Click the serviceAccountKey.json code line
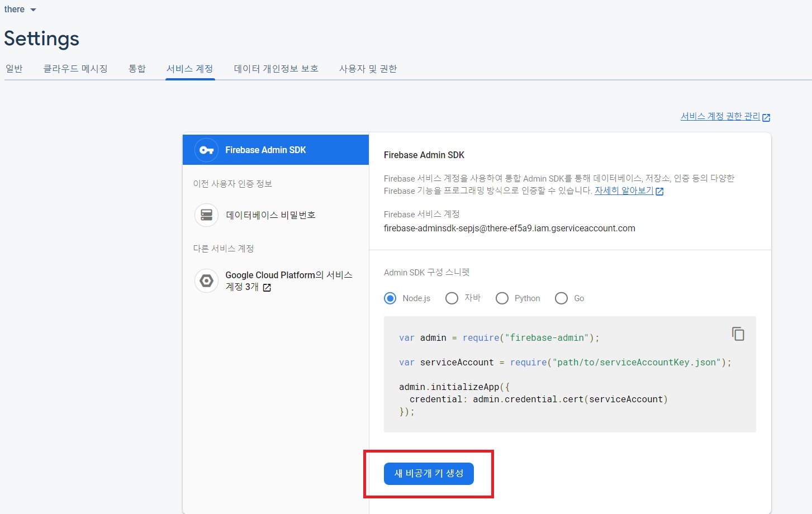The width and height of the screenshot is (812, 514). point(565,362)
